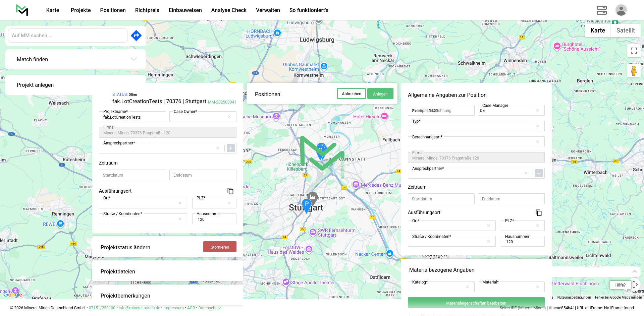Screen dimensions: 644x316
Task: Click copy icon beside position Ausführungsort
Action: 539,213
